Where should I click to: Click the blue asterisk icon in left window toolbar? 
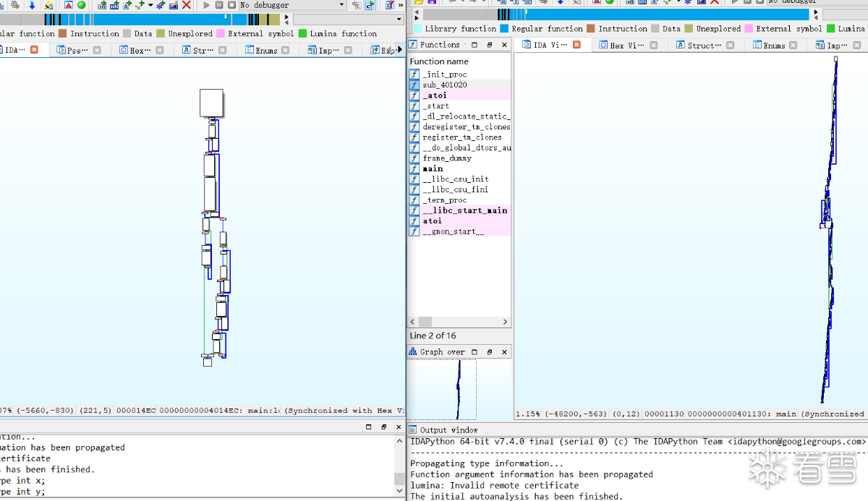[x=161, y=5]
